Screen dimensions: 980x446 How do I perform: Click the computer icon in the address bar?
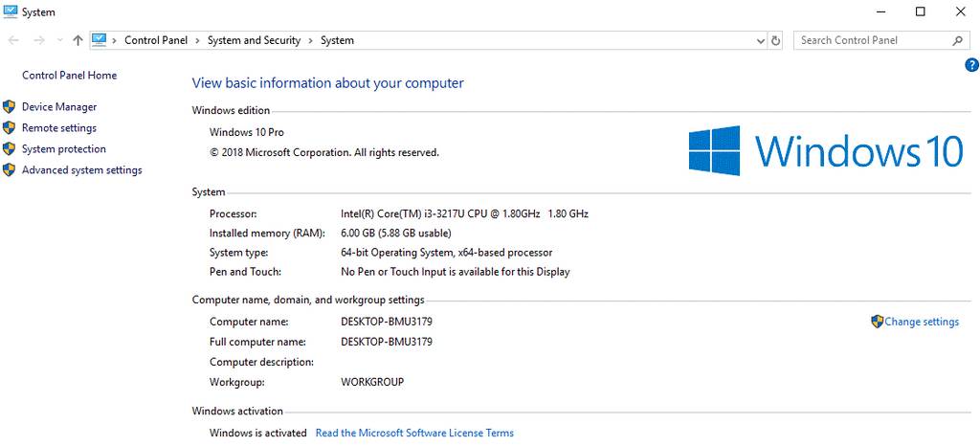click(x=100, y=40)
